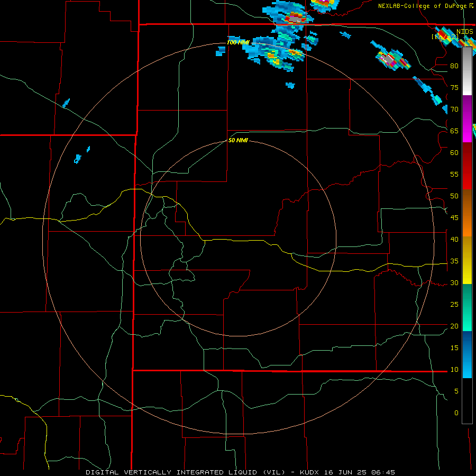Image resolution: width=476 pixels, height=476 pixels.
Task: Click the 65 value on the scale
Action: [454, 131]
